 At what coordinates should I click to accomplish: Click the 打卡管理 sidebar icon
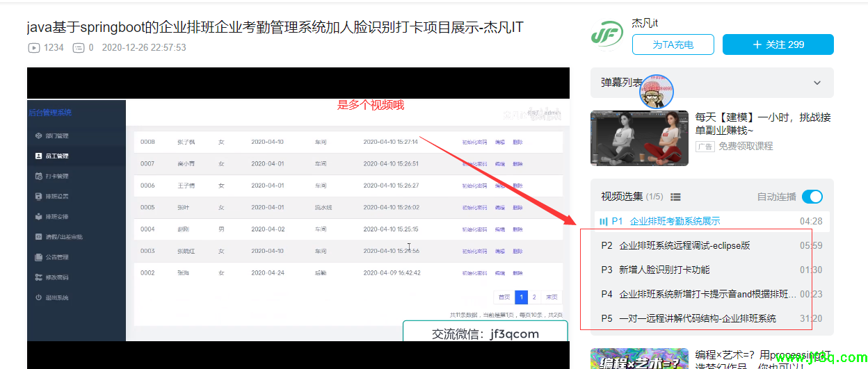point(38,176)
